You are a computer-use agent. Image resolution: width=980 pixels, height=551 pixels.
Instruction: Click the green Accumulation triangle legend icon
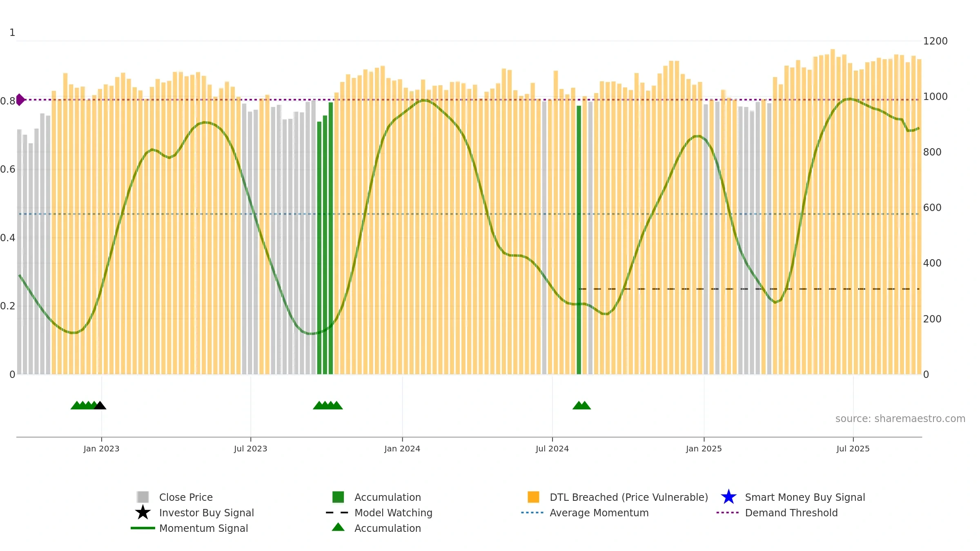338,527
